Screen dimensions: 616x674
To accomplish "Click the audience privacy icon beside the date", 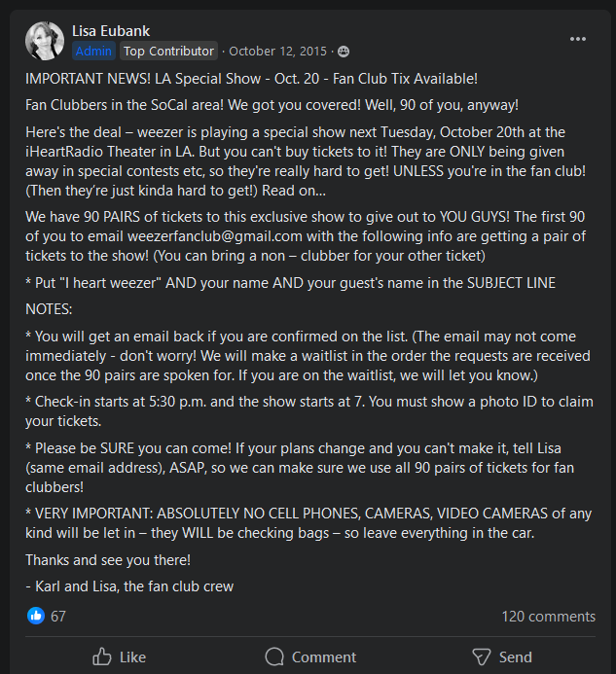I will point(344,51).
